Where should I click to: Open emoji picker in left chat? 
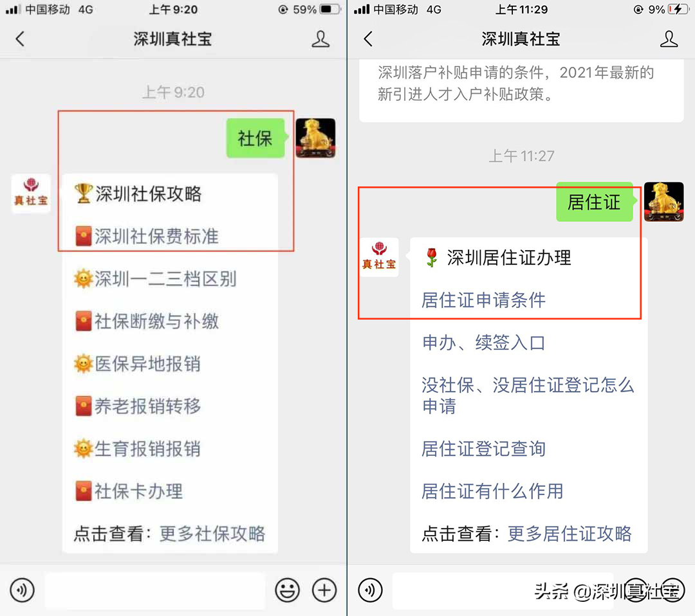[x=287, y=590]
